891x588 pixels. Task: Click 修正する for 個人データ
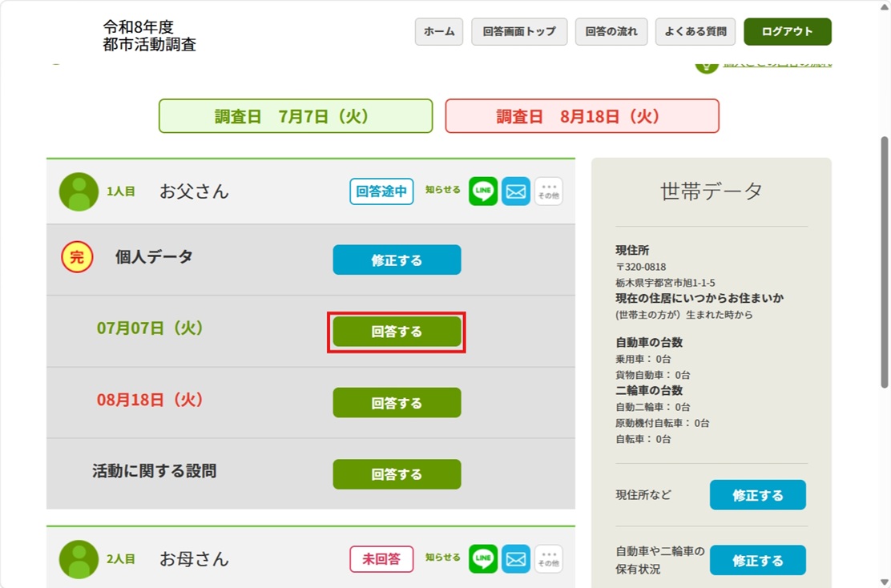(x=397, y=260)
